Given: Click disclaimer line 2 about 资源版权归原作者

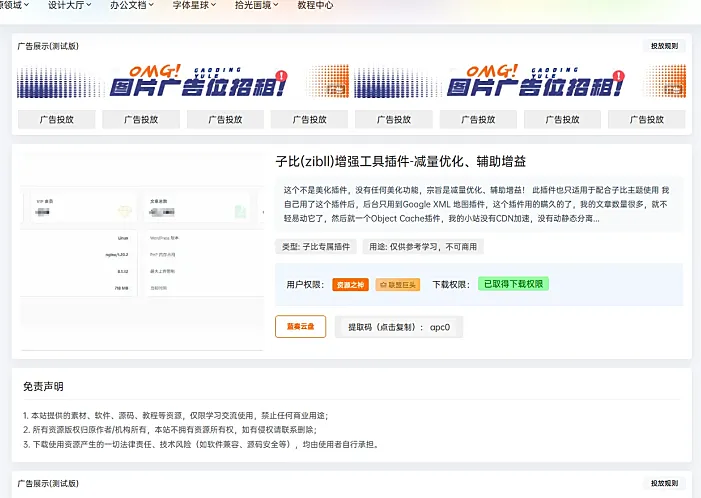Looking at the screenshot, I should pyautogui.click(x=170, y=430).
